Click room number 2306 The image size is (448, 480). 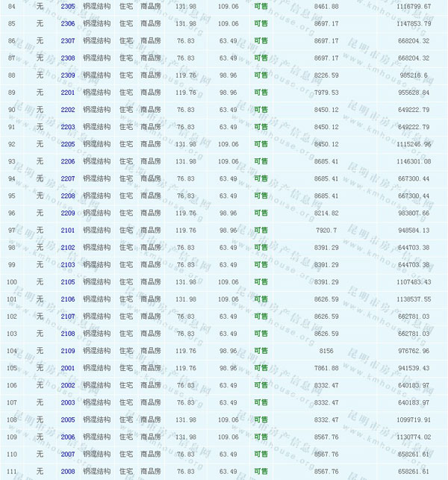point(67,23)
